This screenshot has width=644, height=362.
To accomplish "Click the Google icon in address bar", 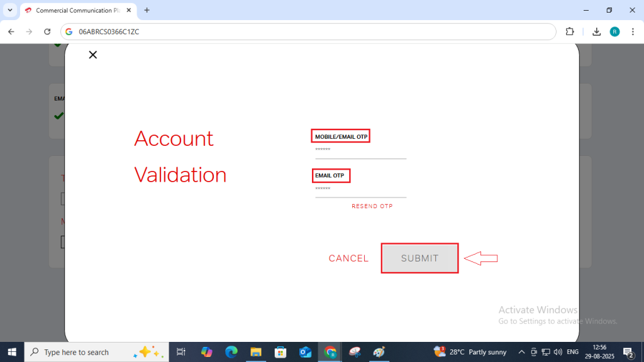I will tap(69, 31).
